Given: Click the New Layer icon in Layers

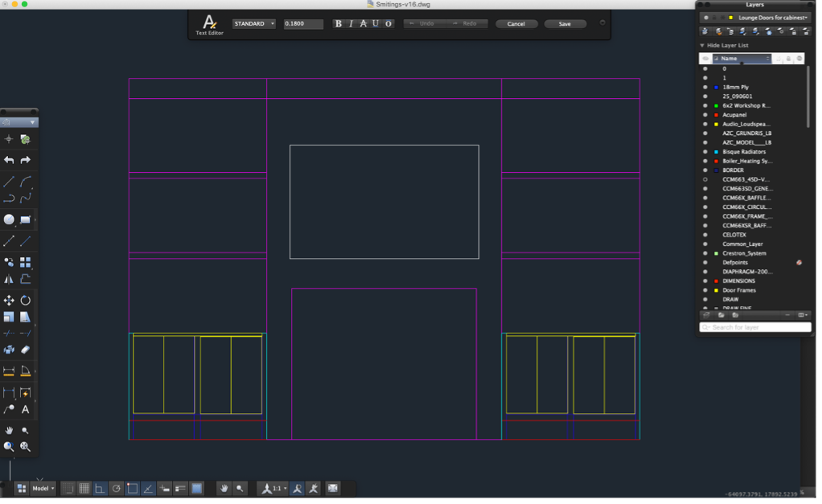Looking at the screenshot, I should pyautogui.click(x=706, y=315).
